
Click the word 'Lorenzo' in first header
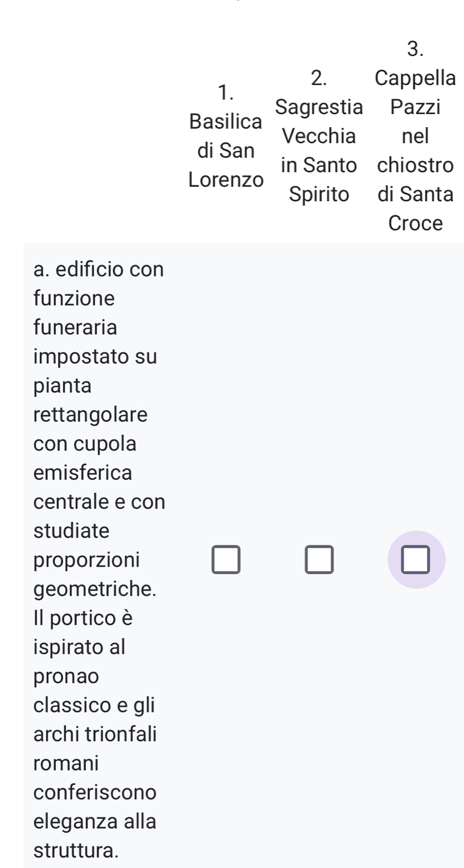click(x=226, y=180)
